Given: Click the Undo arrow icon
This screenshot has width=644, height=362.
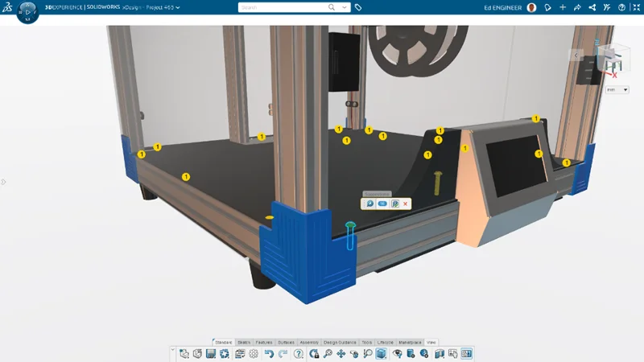Looking at the screenshot, I should [270, 354].
